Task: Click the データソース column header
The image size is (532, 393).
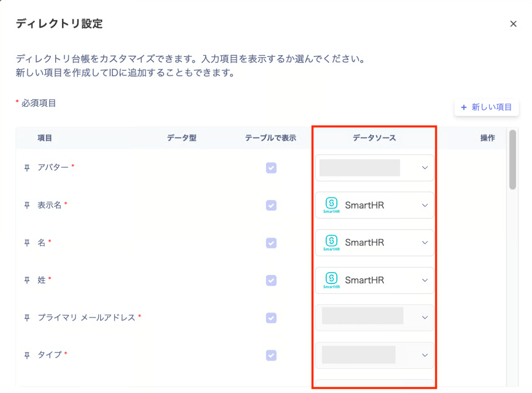Action: (x=374, y=138)
